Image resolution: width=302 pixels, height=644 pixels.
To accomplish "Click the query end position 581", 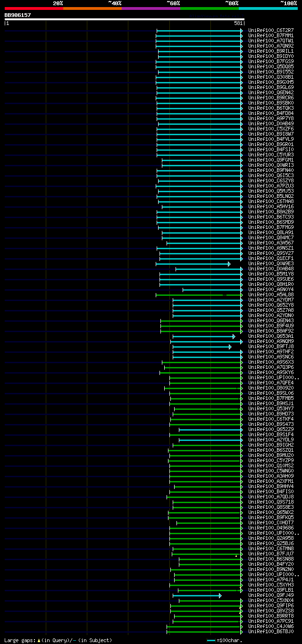I will (238, 23).
